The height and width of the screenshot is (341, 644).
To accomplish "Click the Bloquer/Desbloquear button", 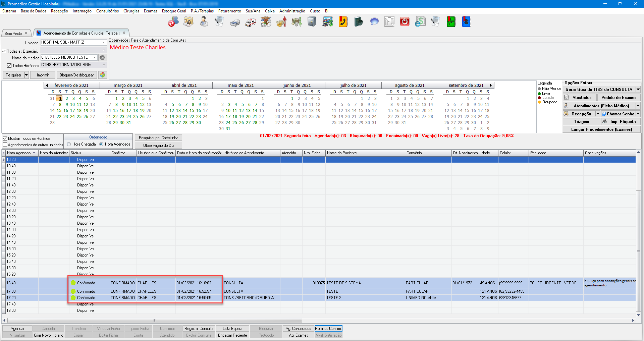I will click(76, 75).
